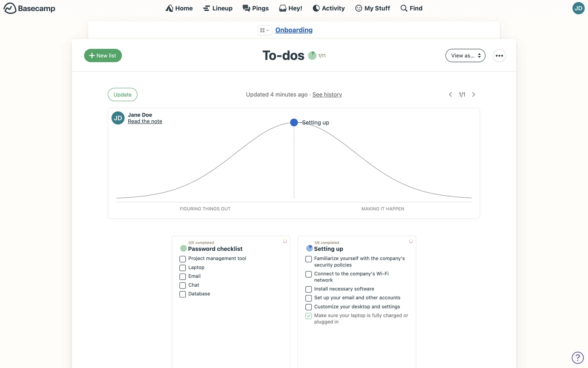This screenshot has width=588, height=368.
Task: Open the help question mark icon
Action: 578,358
